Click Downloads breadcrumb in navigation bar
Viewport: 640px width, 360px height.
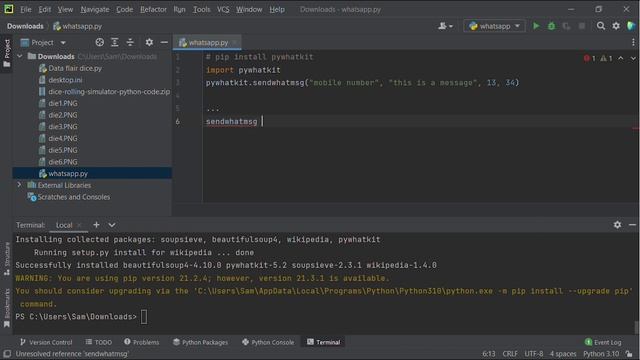coord(25,26)
